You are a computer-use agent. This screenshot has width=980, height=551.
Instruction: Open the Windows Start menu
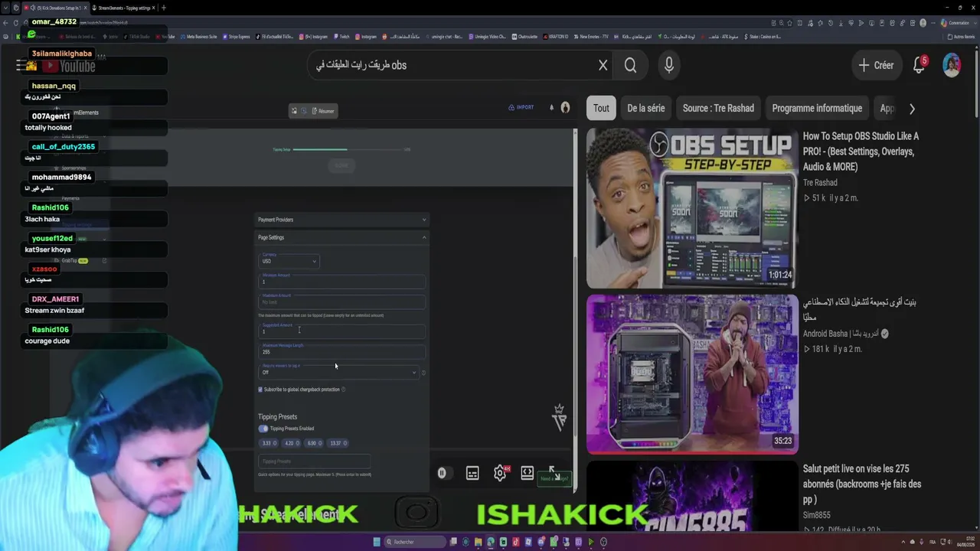click(377, 542)
